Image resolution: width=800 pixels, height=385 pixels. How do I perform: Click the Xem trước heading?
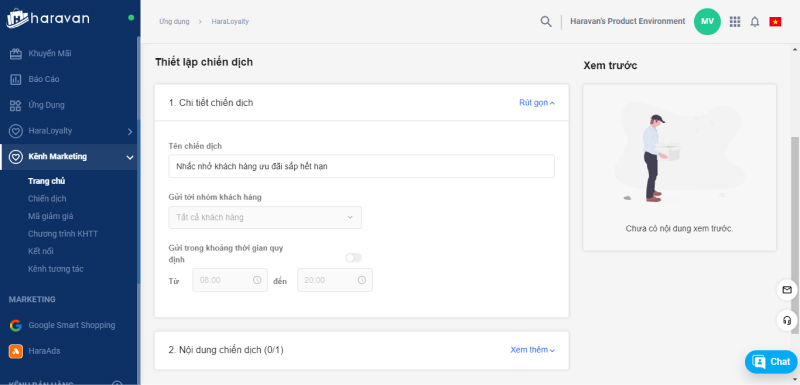point(610,66)
